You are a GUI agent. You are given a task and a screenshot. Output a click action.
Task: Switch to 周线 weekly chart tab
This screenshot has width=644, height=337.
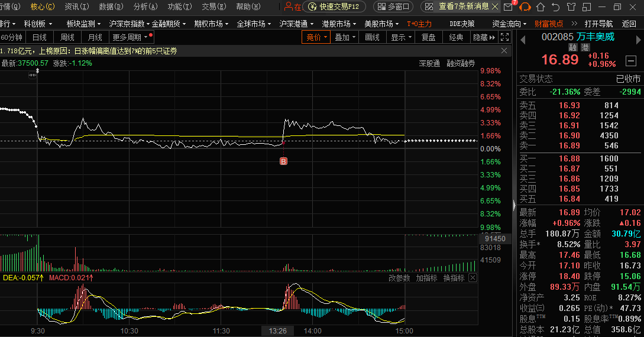[67, 37]
